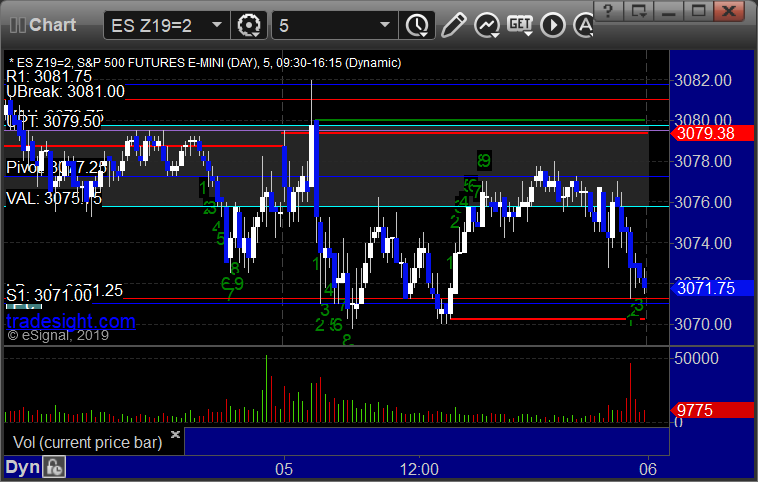The height and width of the screenshot is (482, 758).
Task: Click the red 3079.38 price marker
Action: click(x=712, y=133)
